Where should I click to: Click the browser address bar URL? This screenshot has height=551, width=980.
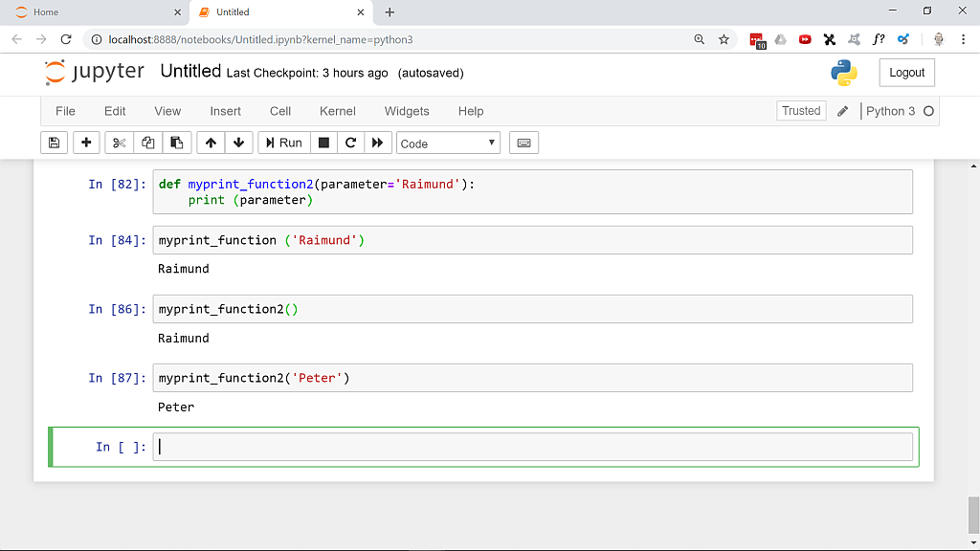pos(260,39)
